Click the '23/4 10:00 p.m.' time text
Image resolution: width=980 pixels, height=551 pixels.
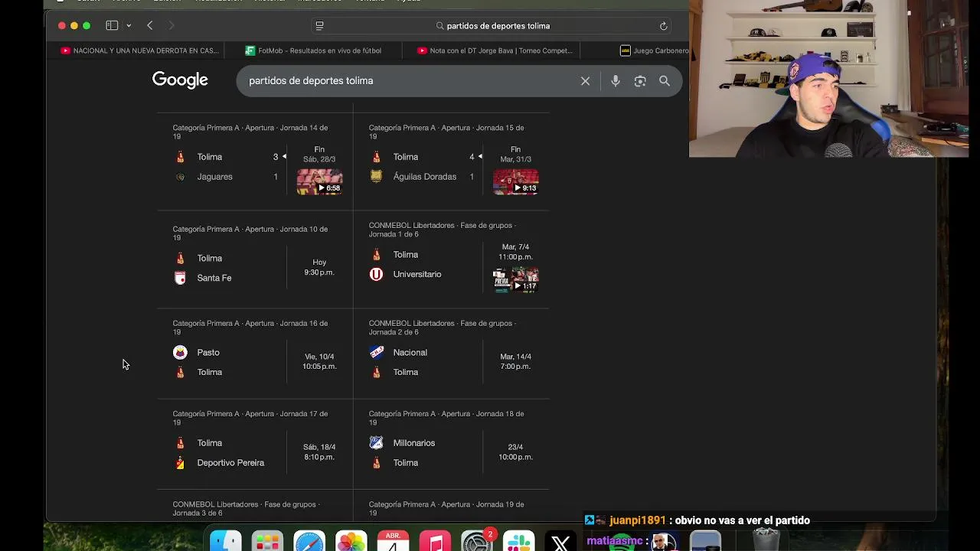pos(515,452)
